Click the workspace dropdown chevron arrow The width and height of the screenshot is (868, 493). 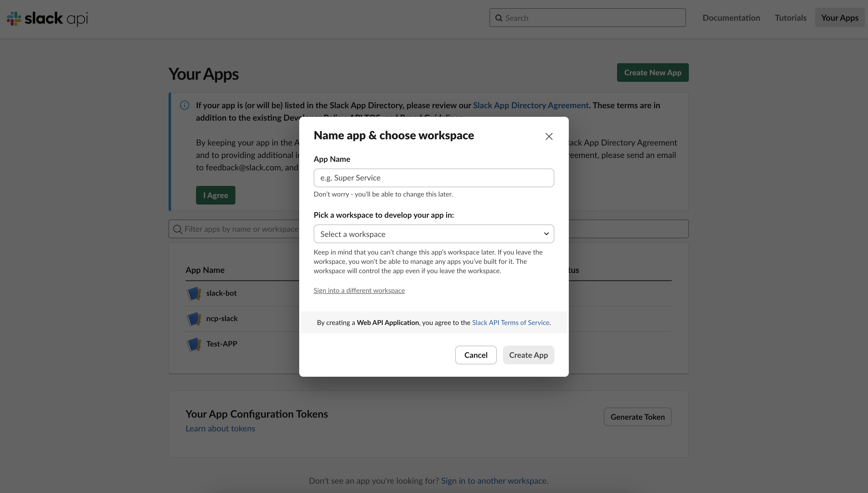pyautogui.click(x=546, y=234)
